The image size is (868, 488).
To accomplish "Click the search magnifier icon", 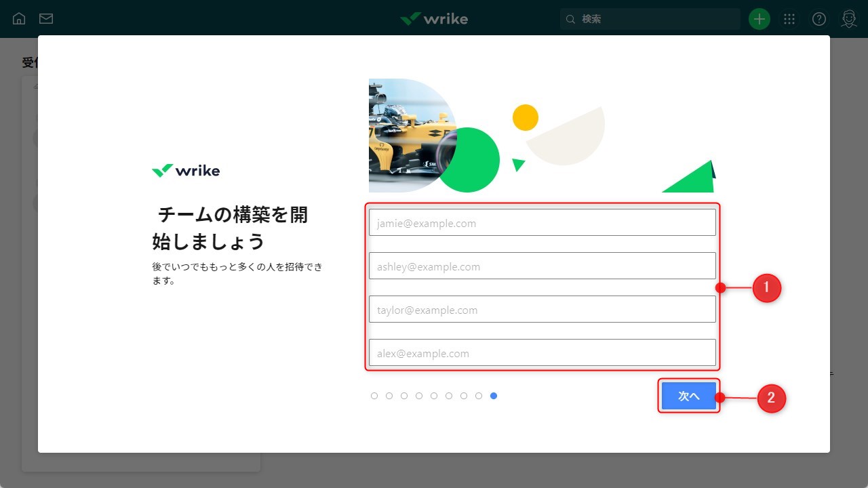I will [x=570, y=19].
